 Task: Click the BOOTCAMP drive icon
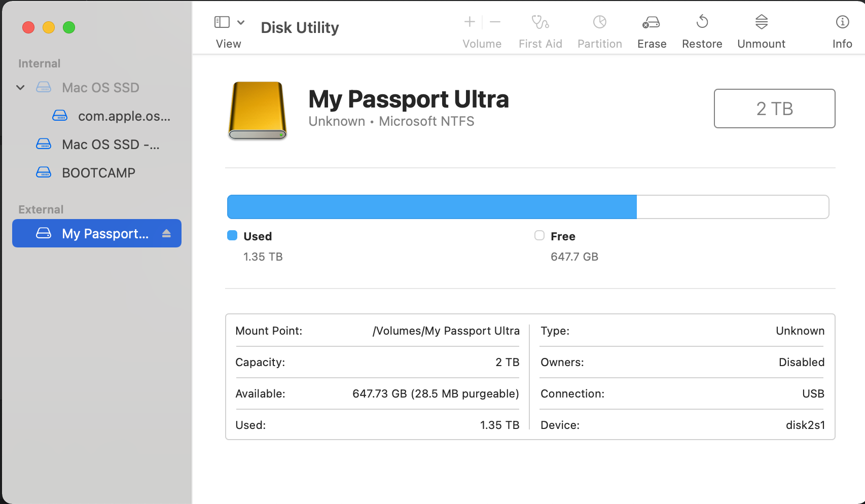pos(44,173)
